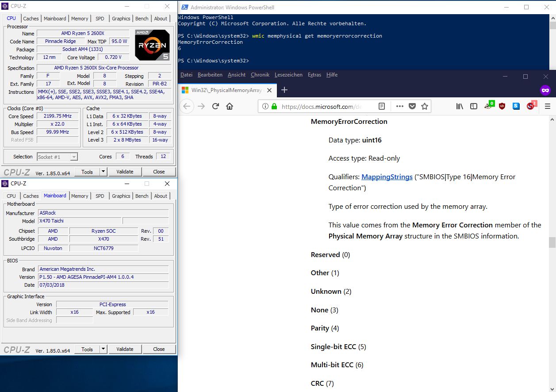Expand Tools dropdown arrow in top CPU-Z
Viewport: 556px width, 392px height.
coord(103,172)
